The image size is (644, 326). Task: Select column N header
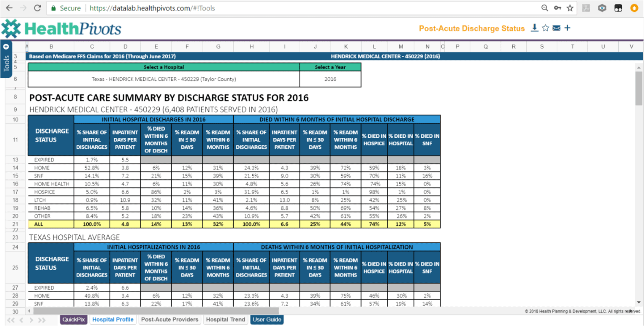[427, 47]
